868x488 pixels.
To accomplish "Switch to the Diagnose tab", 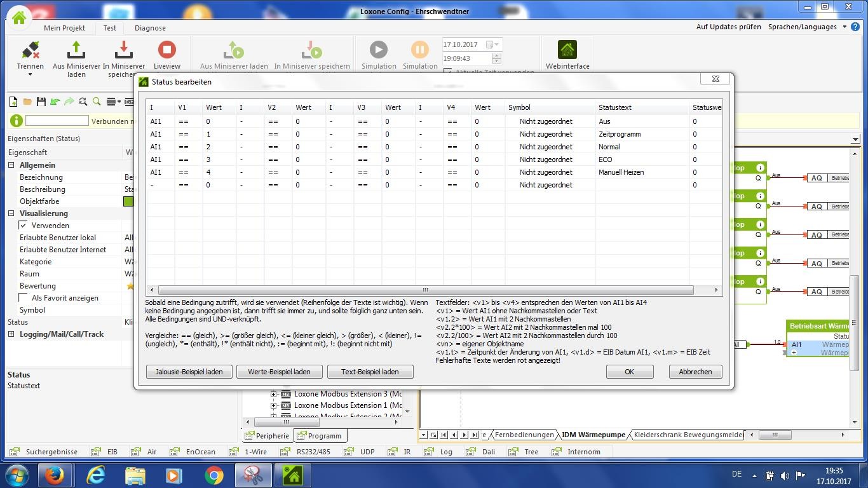I will (x=150, y=28).
